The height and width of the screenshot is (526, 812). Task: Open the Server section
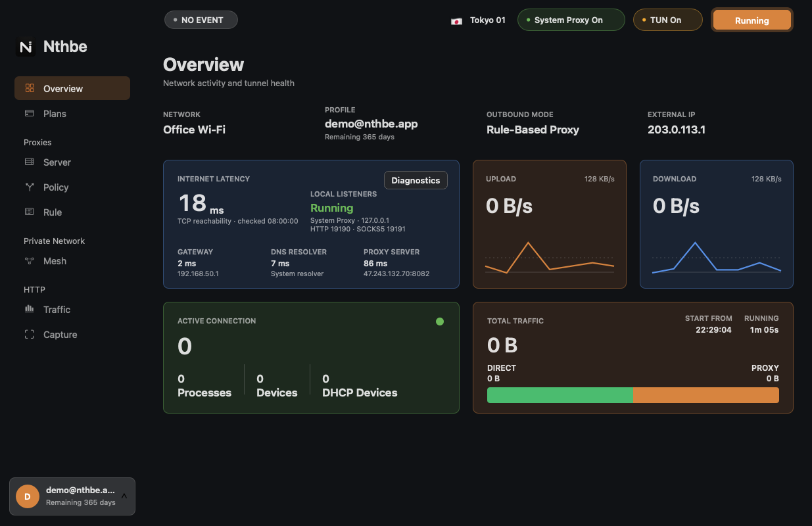[72, 162]
